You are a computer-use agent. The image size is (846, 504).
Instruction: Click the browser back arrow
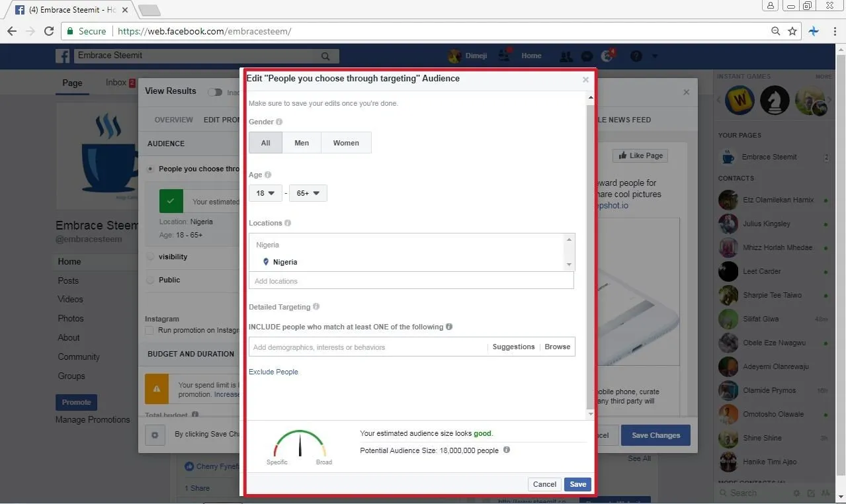pyautogui.click(x=12, y=31)
